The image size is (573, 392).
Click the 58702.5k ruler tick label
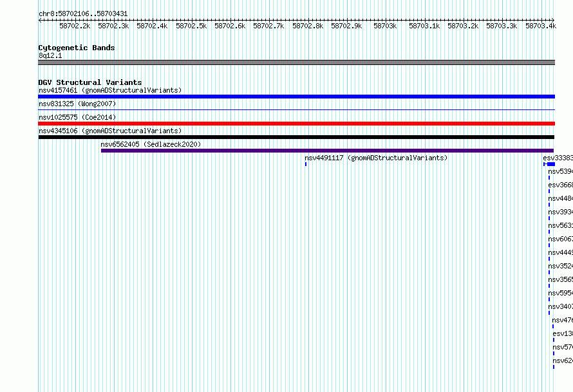click(x=191, y=26)
